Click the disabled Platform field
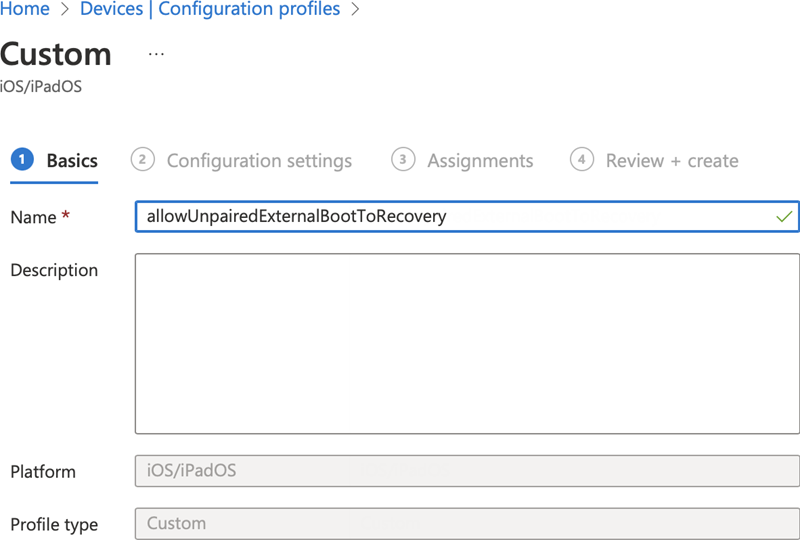The image size is (800, 540). coord(467,471)
